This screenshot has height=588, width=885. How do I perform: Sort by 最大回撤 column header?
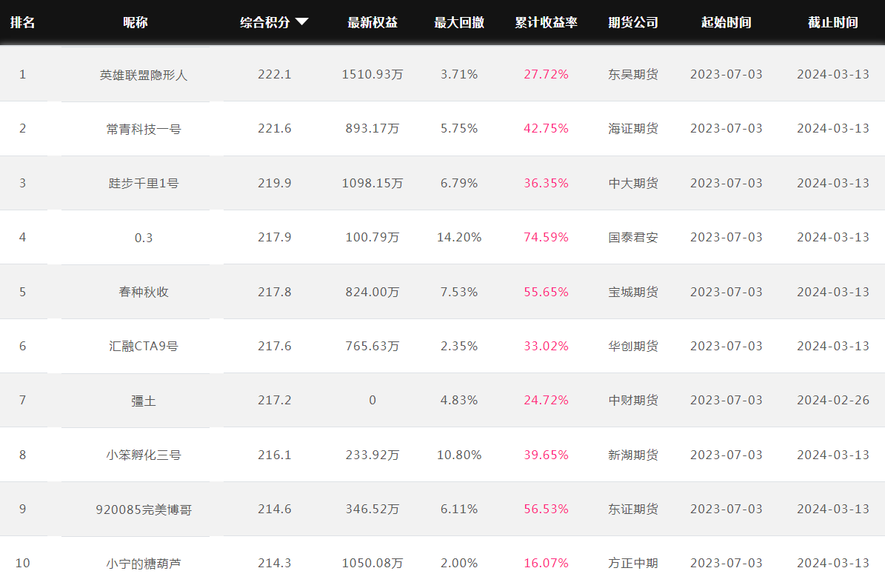click(x=459, y=22)
